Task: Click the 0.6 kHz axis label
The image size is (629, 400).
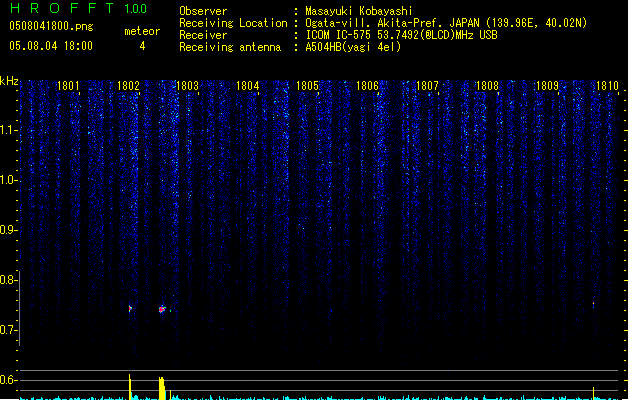Action: (8, 380)
